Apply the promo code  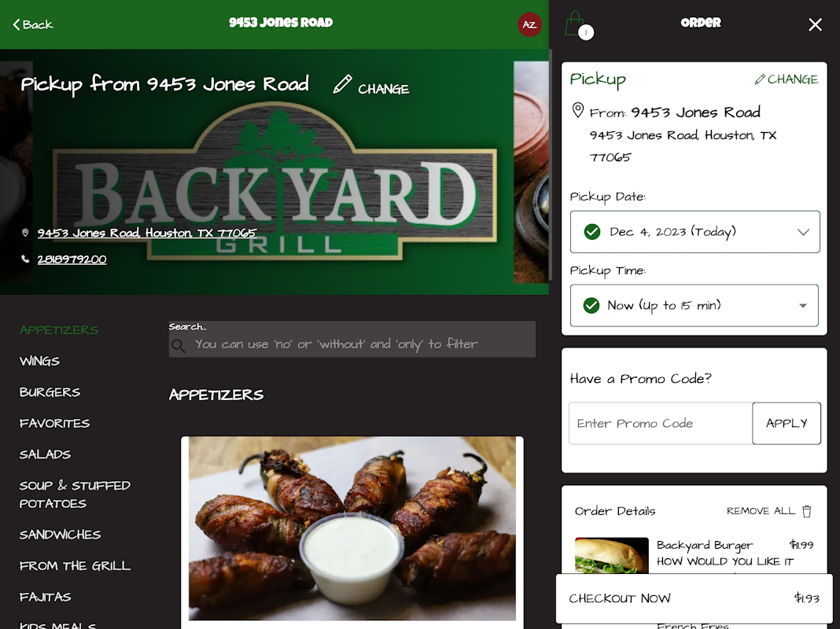787,424
